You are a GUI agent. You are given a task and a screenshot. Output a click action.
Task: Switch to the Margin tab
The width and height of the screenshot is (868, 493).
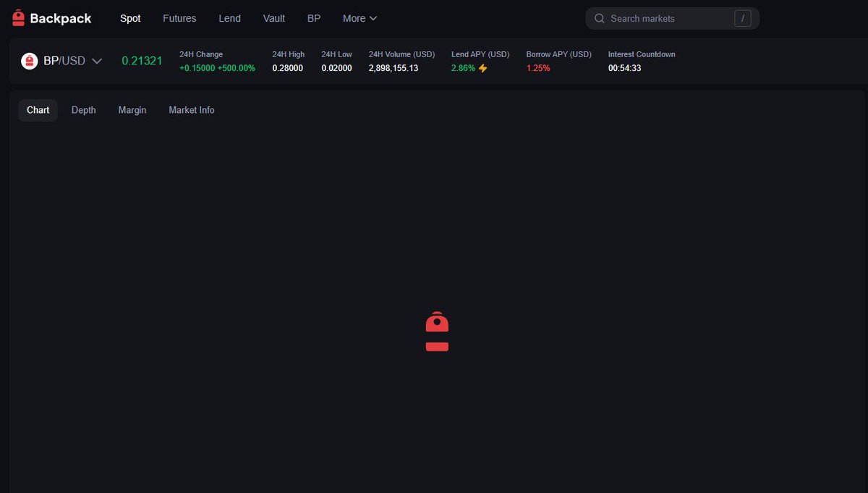pos(132,110)
